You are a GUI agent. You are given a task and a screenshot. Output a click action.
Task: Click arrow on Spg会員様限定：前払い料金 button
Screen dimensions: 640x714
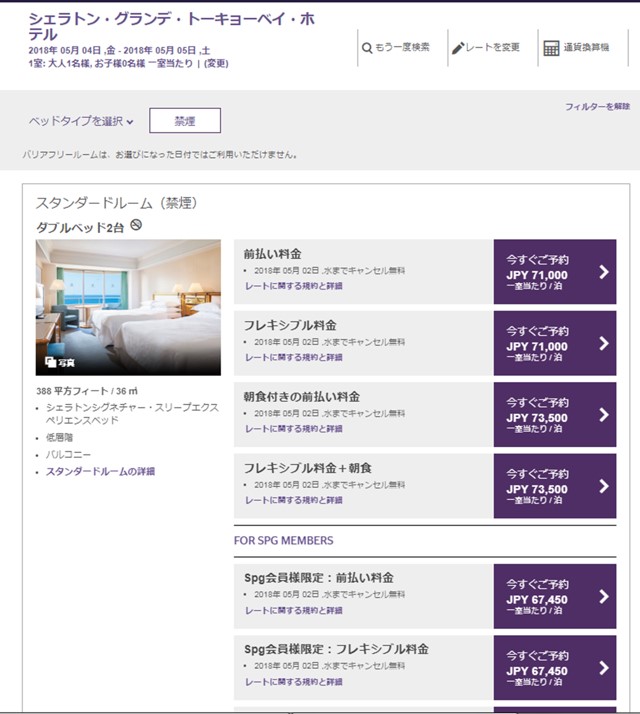click(604, 597)
